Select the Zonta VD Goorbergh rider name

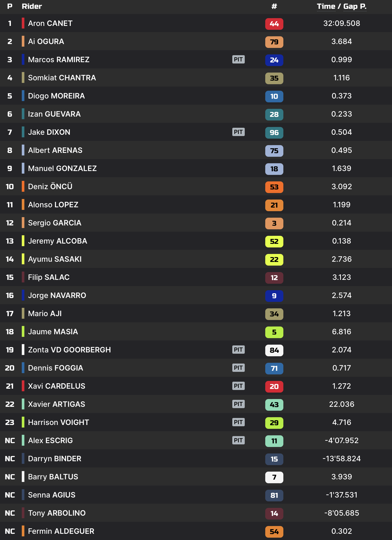(69, 350)
